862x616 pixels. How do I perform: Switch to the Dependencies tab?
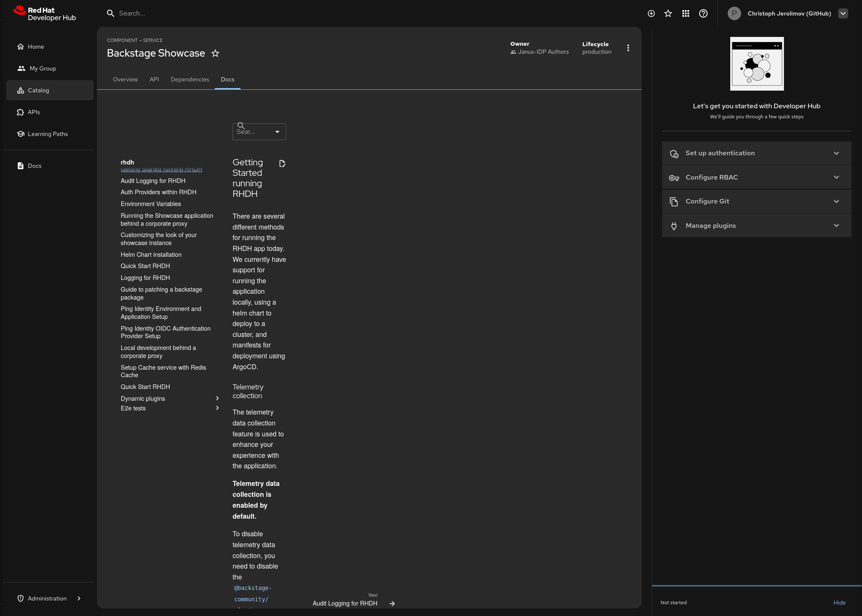[190, 79]
